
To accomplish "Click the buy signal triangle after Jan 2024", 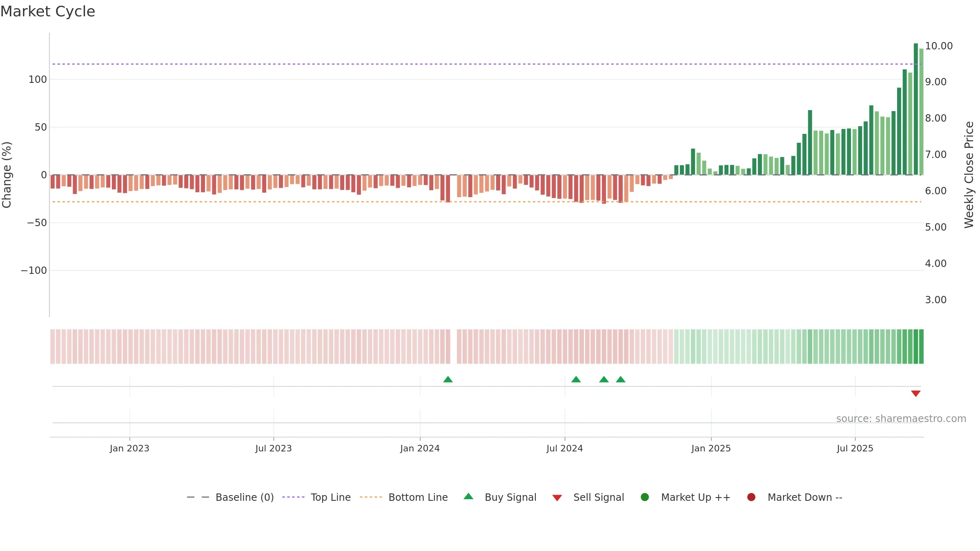I will [448, 380].
